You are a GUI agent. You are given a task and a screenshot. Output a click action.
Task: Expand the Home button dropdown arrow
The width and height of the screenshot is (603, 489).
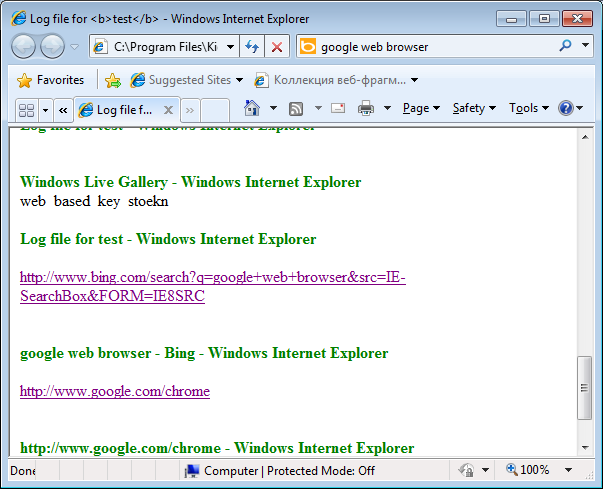coord(273,108)
